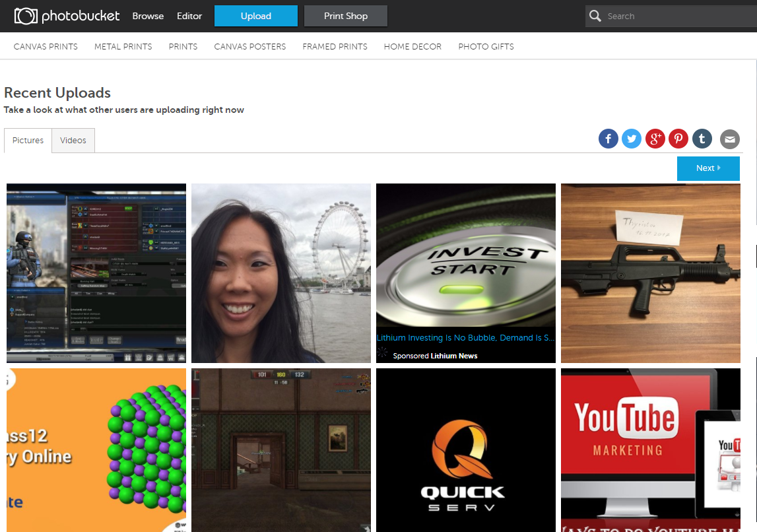This screenshot has width=757, height=532.
Task: Share by email envelope icon
Action: click(x=730, y=139)
